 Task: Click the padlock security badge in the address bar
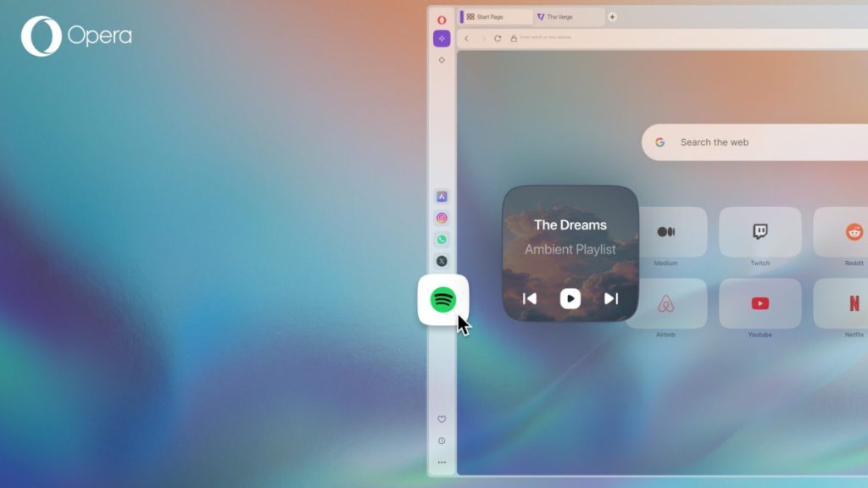tap(515, 37)
